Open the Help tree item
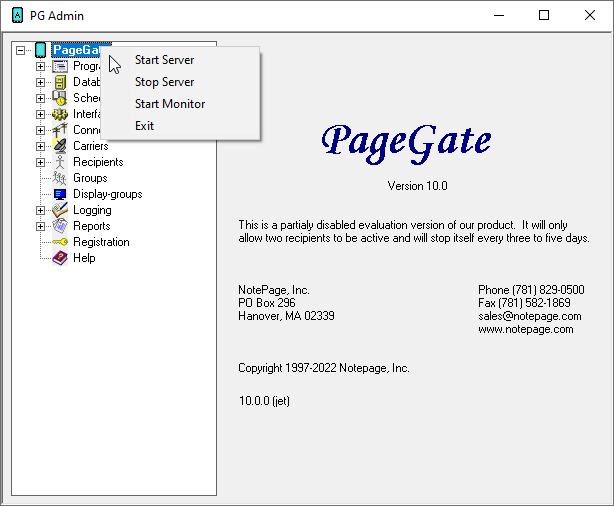Screen dimensions: 614x506 point(84,258)
